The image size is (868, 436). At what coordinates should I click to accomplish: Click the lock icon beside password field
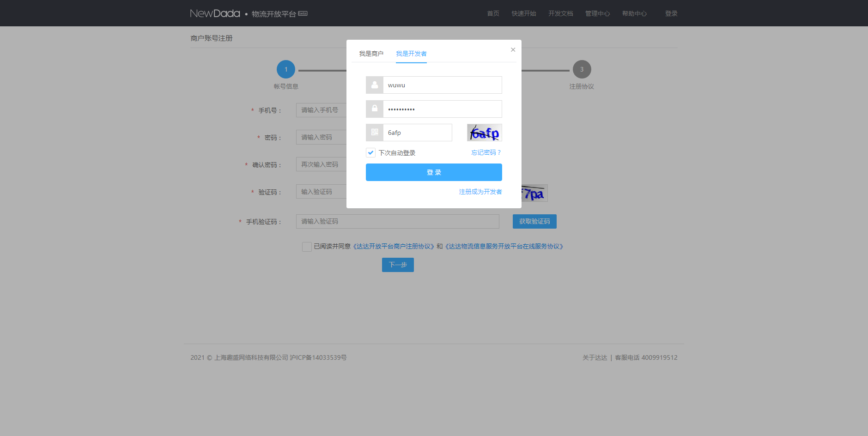pos(375,109)
